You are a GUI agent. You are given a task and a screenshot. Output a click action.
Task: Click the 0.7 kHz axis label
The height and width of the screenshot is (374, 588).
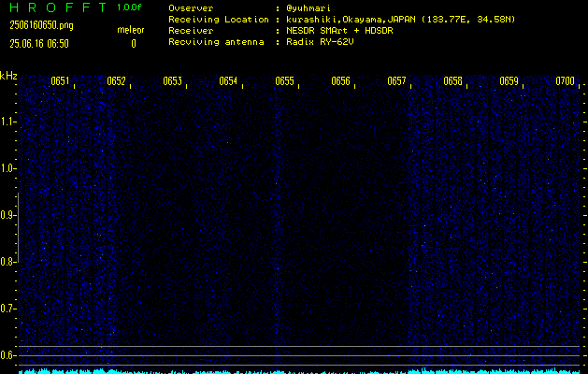(x=7, y=309)
